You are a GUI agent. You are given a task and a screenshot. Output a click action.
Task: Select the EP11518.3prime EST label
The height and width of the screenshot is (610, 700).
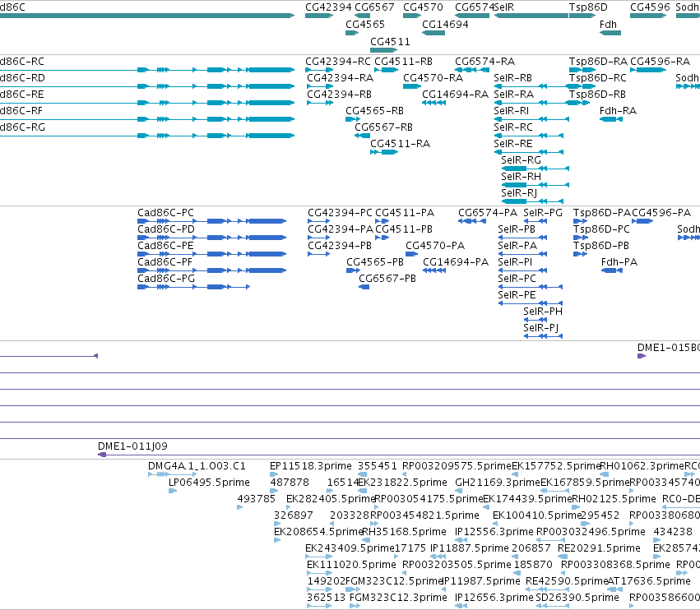[x=311, y=466]
